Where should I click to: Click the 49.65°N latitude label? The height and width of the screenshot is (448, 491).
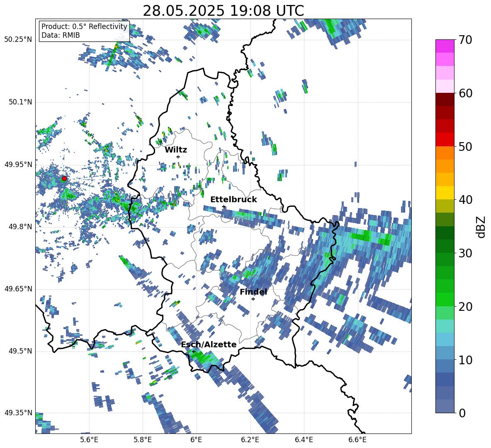(x=18, y=288)
